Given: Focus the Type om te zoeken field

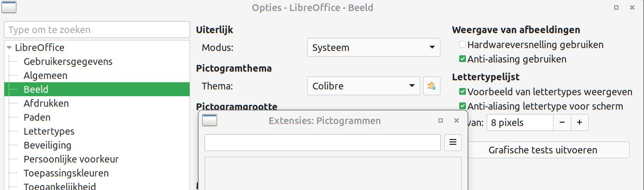Looking at the screenshot, I should pyautogui.click(x=97, y=30).
